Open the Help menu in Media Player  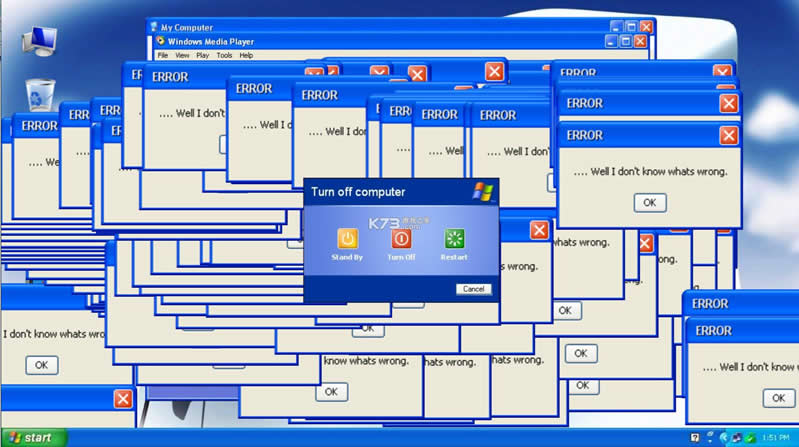(246, 56)
